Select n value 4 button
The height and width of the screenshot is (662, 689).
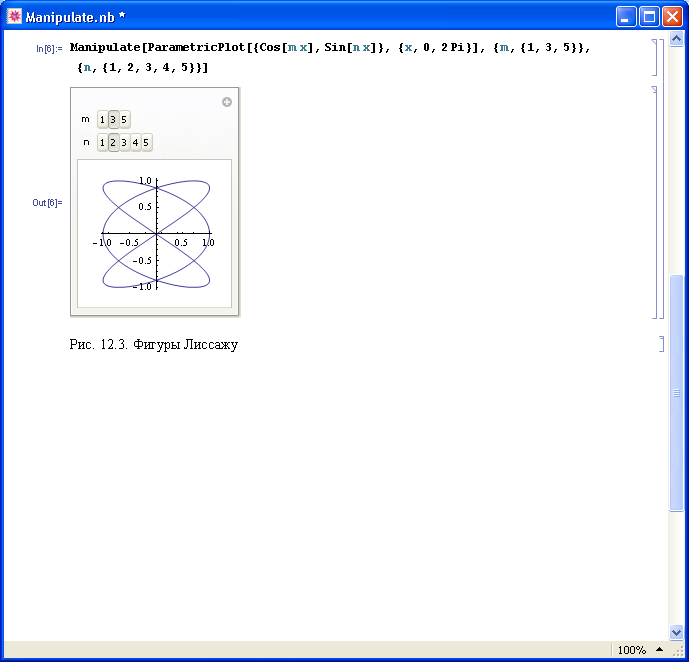pyautogui.click(x=135, y=142)
